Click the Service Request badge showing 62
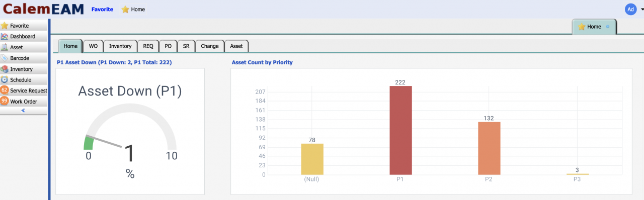The width and height of the screenshot is (644, 200). 5,90
